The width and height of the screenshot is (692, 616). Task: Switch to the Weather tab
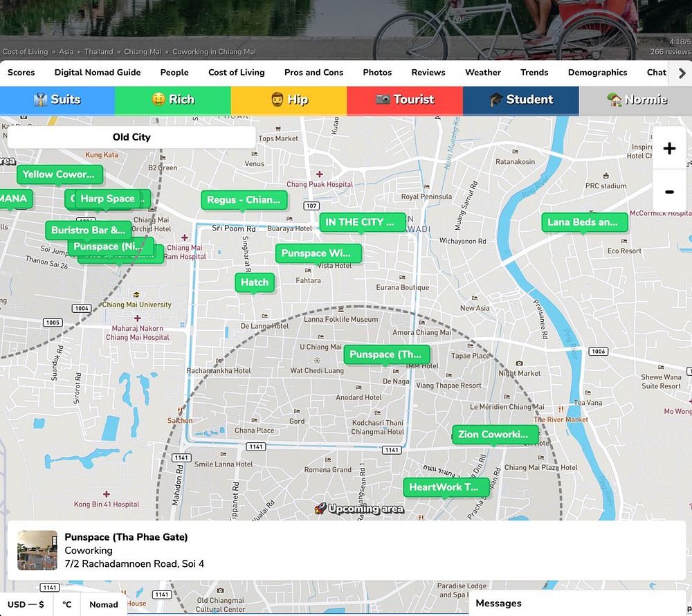tap(483, 73)
